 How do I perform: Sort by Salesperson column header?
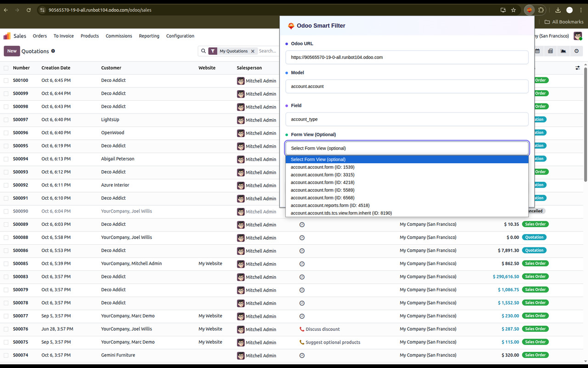click(249, 68)
